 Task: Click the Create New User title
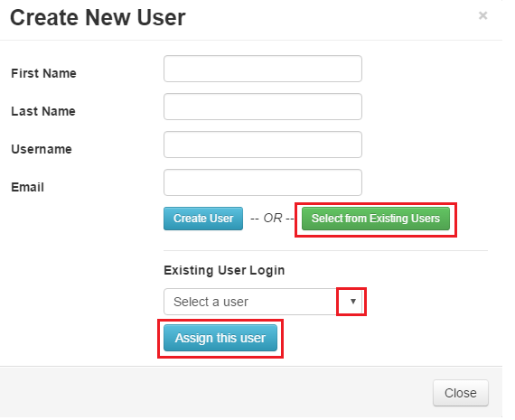point(98,17)
